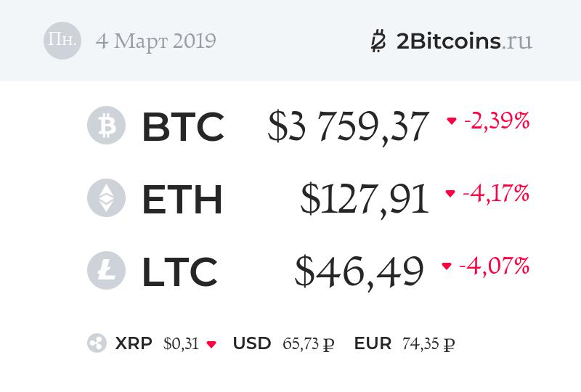Click the red down arrow beside ETH change

[x=450, y=194]
